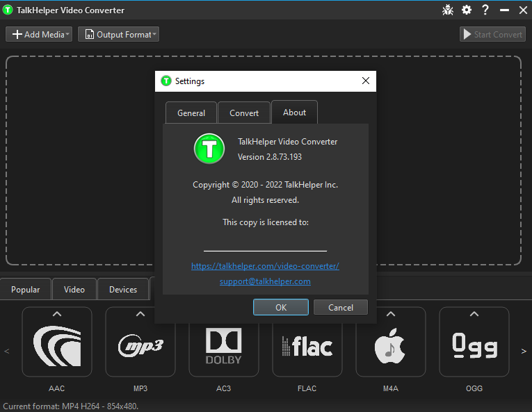Click the Copyright 2020 - 2022 text
The width and height of the screenshot is (532, 412).
click(266, 185)
